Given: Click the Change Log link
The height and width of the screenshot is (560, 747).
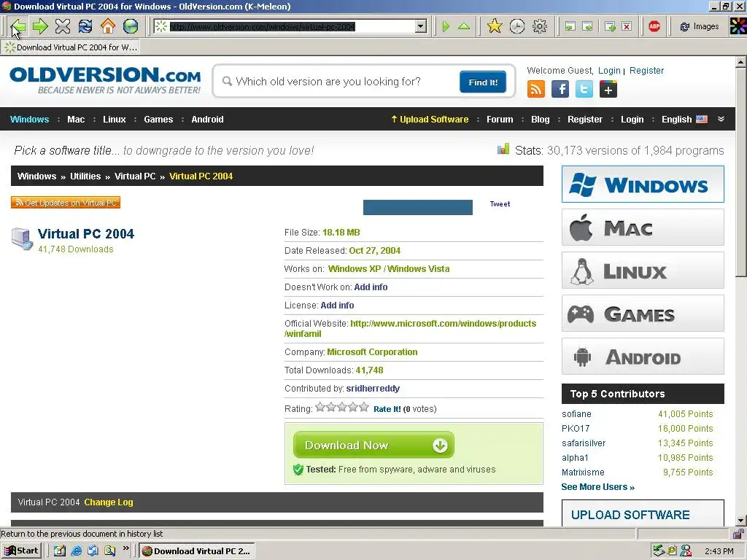Looking at the screenshot, I should (x=109, y=502).
